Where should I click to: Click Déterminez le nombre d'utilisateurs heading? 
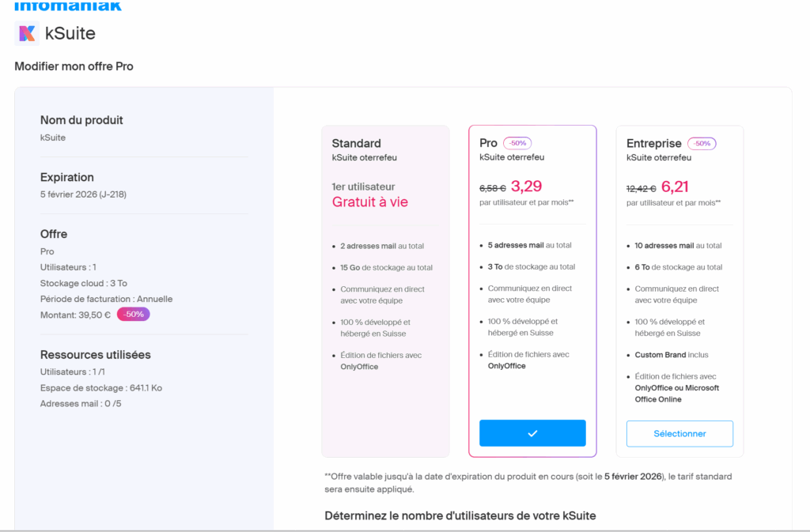coord(460,516)
